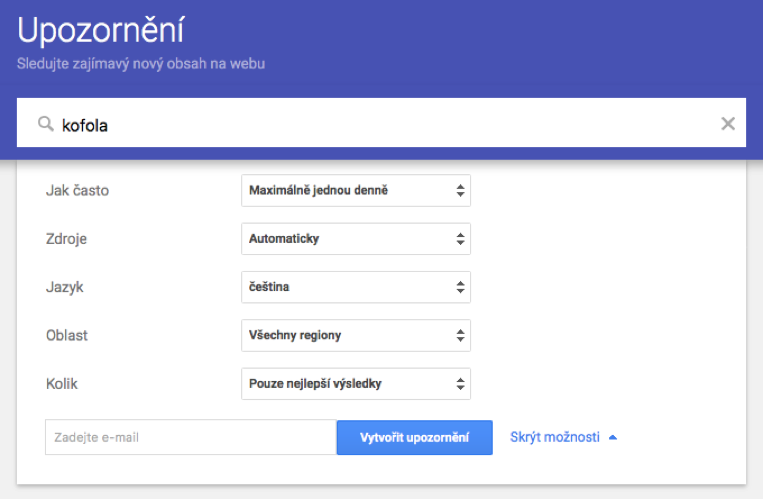Click arrows on the Všechny regiony selector

(x=460, y=335)
